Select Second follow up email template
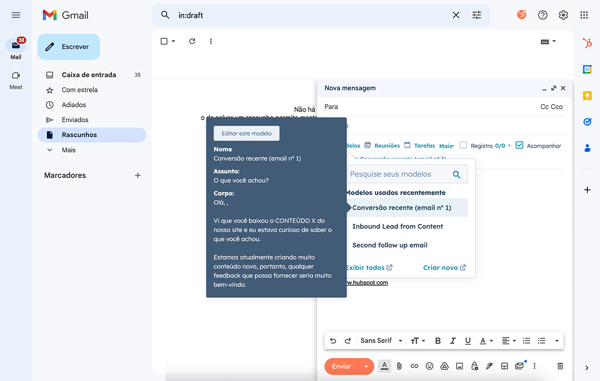600x381 pixels. (390, 245)
